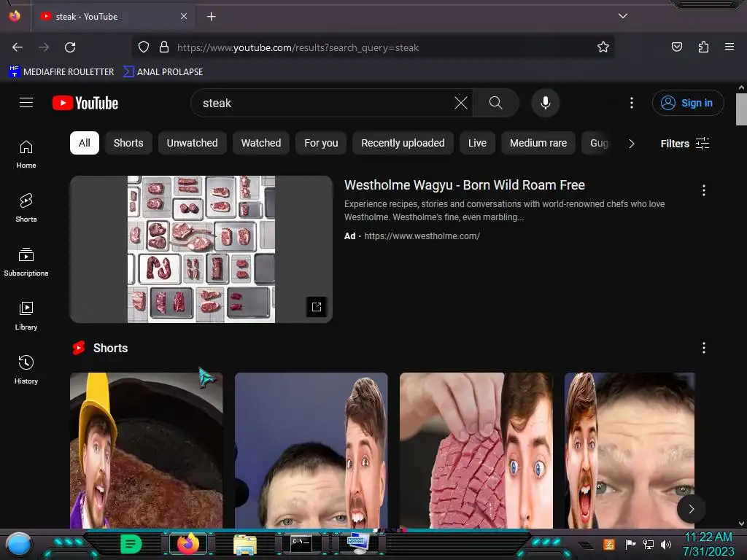
Task: Focus the browser URL address bar
Action: coord(372,47)
